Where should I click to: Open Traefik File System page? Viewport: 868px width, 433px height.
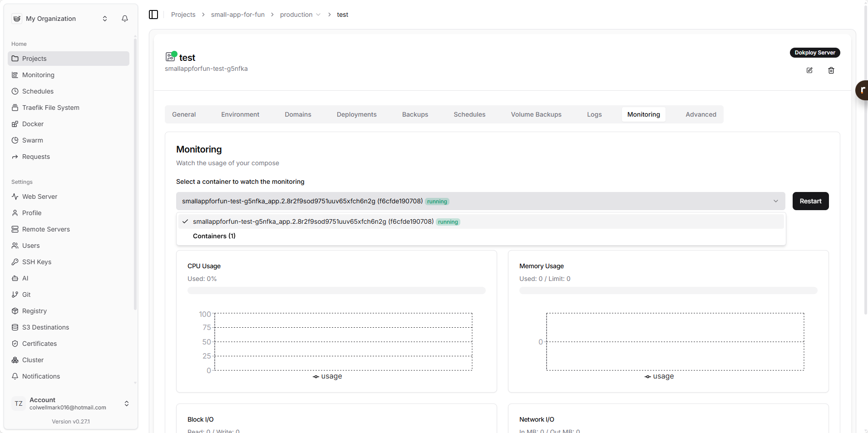click(x=50, y=108)
